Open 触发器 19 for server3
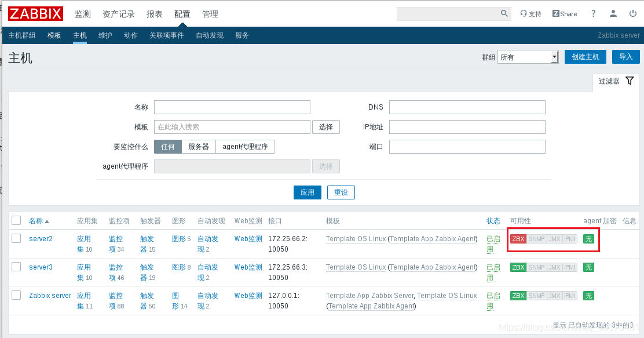Screen dimensions: 644x338 (148, 272)
